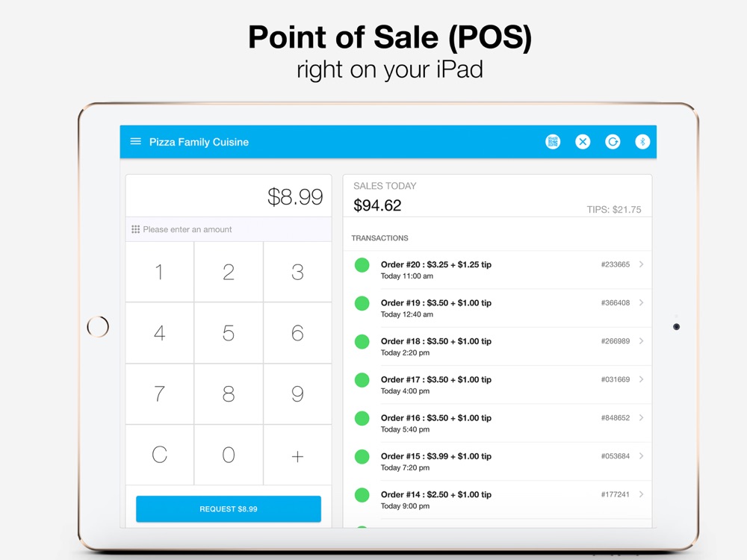Click the X cancel icon in header
Viewport: 747px width, 560px height.
[x=583, y=142]
